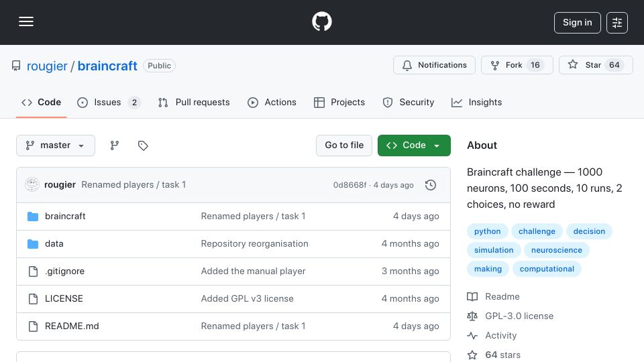Click the GitHub logo
Viewport: 644px width, 362px height.
coord(322,21)
